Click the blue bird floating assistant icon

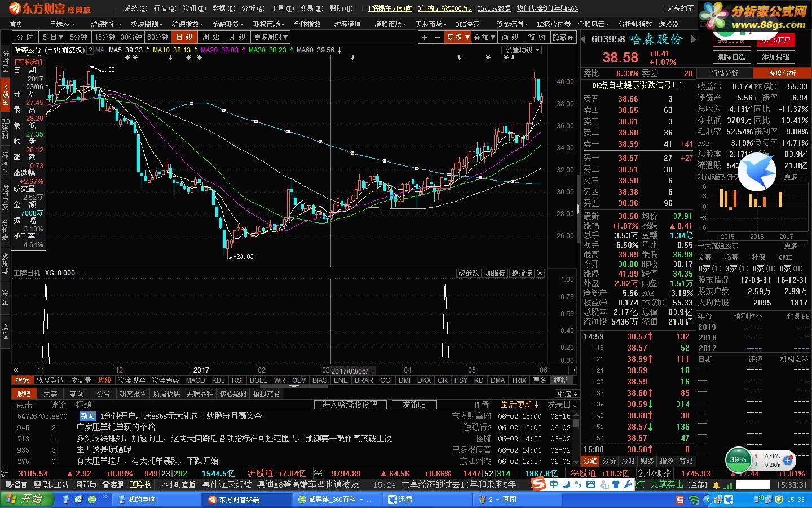[757, 172]
